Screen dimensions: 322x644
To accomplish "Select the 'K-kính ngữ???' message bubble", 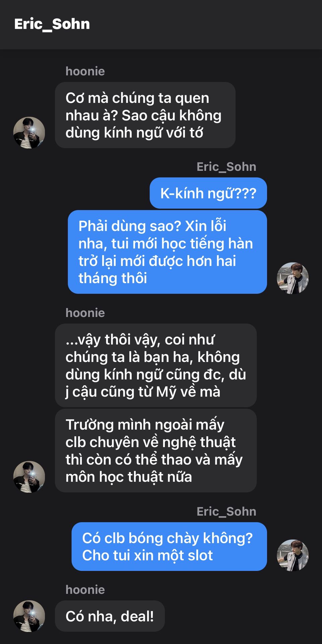I will point(208,193).
